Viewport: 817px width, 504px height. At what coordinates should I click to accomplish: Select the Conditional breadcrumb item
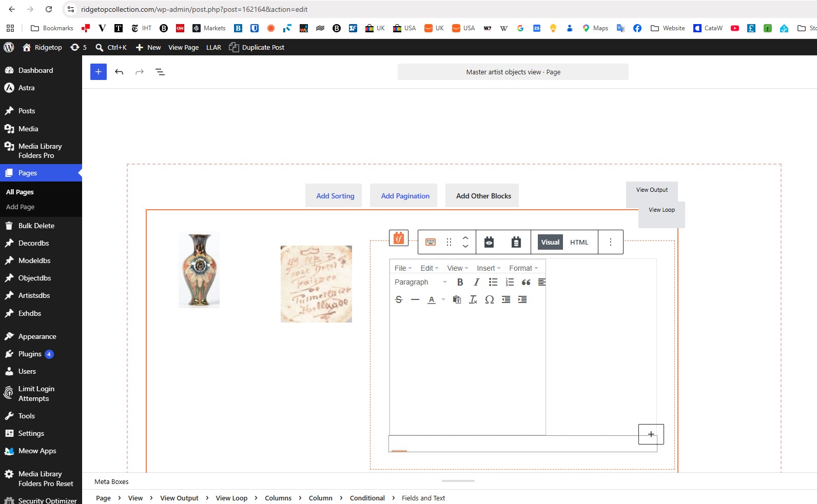coord(367,498)
